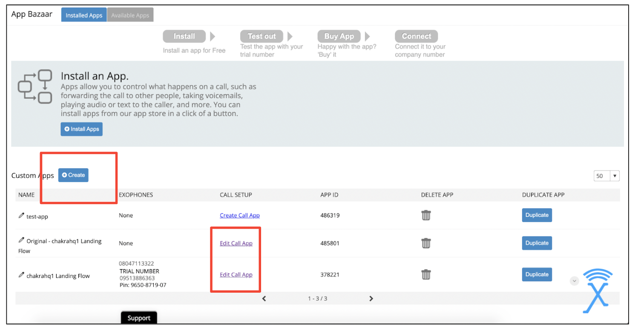Screen dimensions: 644x334
Task: Duplicate the test-app entry
Action: point(537,215)
